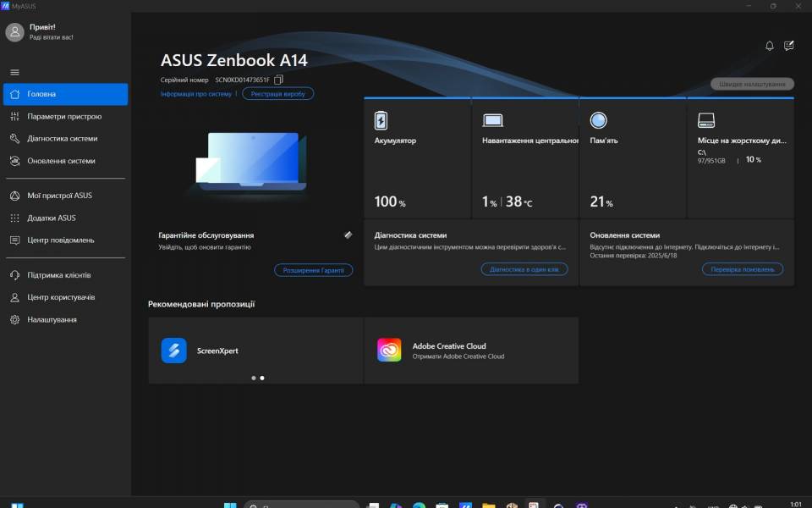Image resolution: width=812 pixels, height=508 pixels.
Task: Click the 10 % disk usage value
Action: [754, 160]
